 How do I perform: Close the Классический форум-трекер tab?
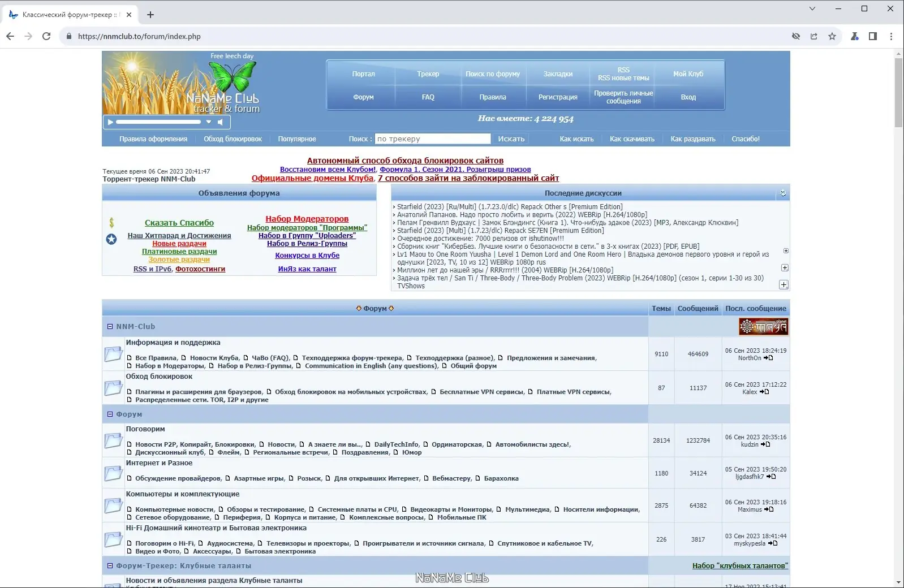pos(129,15)
